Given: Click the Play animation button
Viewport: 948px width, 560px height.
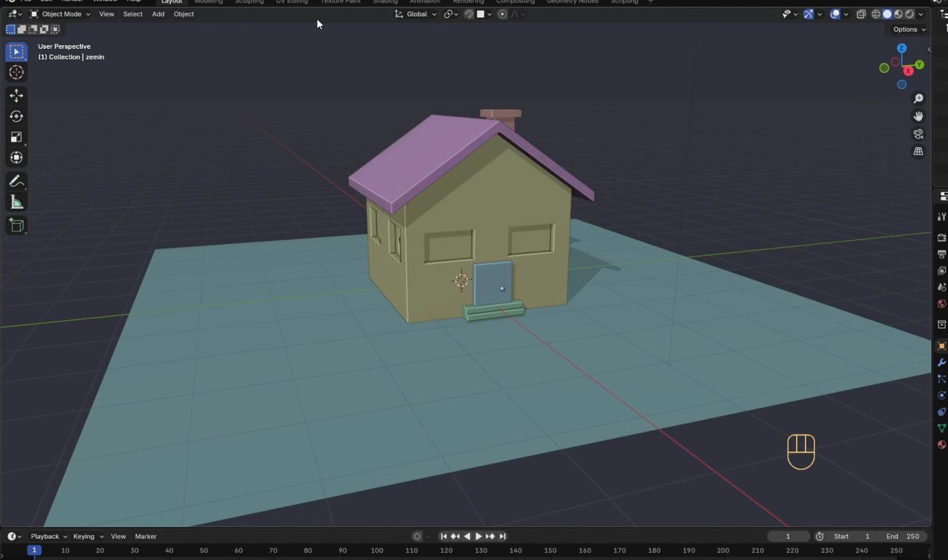Looking at the screenshot, I should 479,536.
